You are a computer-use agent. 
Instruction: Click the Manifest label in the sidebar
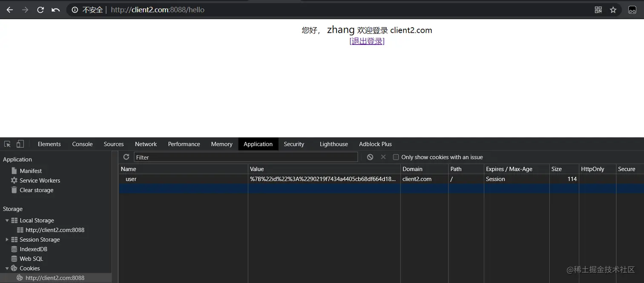[x=31, y=171]
